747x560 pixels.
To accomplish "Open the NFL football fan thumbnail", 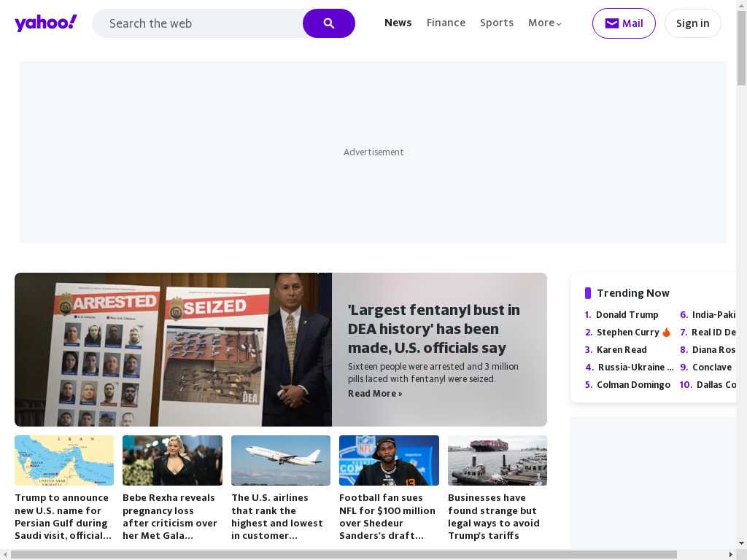I will coord(389,461).
